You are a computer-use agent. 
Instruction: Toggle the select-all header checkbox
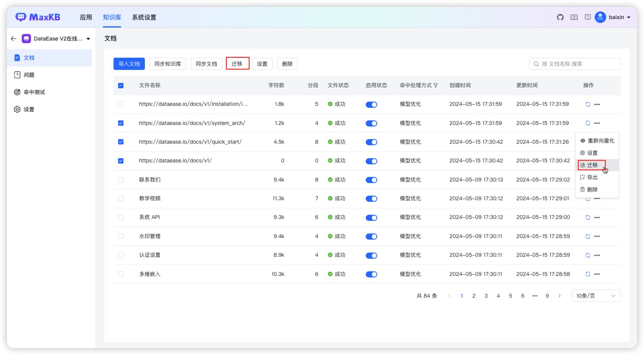(x=121, y=86)
